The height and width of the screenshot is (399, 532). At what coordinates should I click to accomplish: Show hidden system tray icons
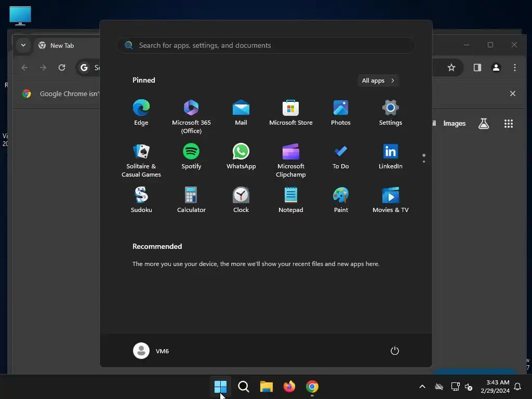point(422,387)
